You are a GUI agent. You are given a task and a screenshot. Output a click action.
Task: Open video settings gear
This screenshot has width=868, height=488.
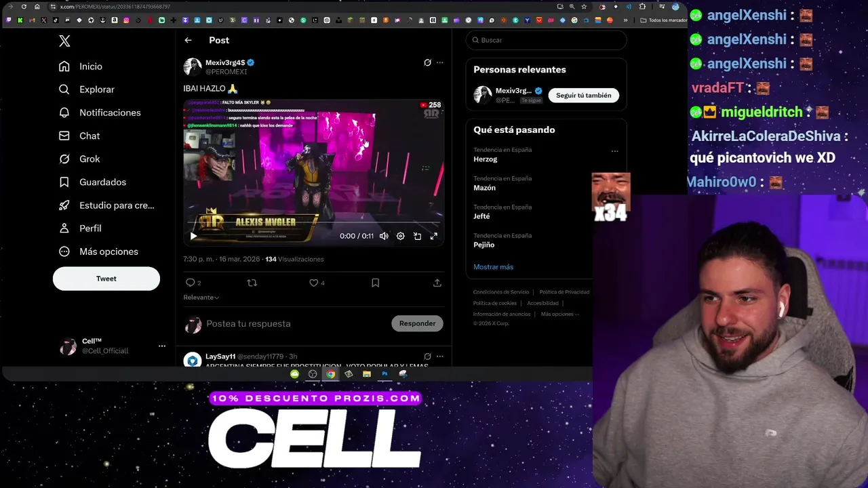[400, 236]
